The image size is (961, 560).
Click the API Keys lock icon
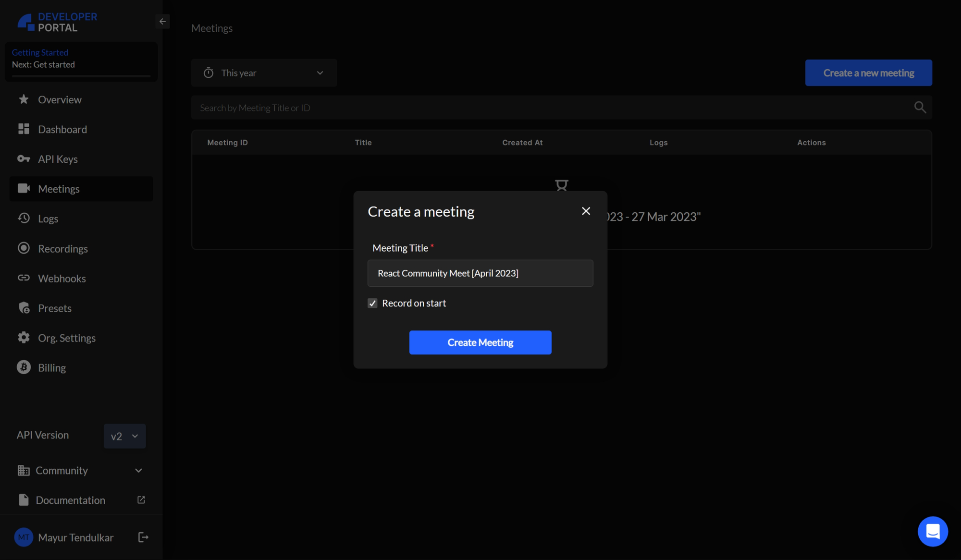(24, 158)
